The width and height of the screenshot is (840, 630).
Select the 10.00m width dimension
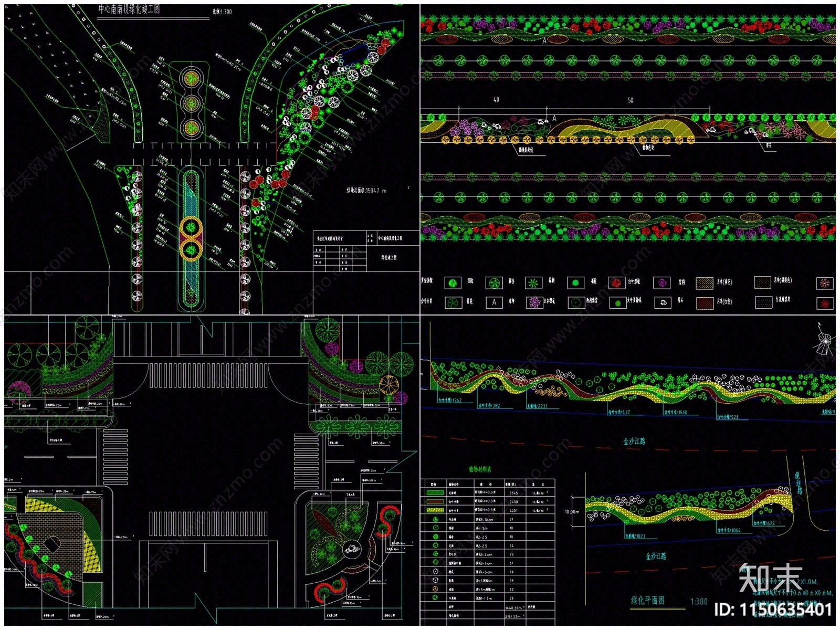point(572,511)
